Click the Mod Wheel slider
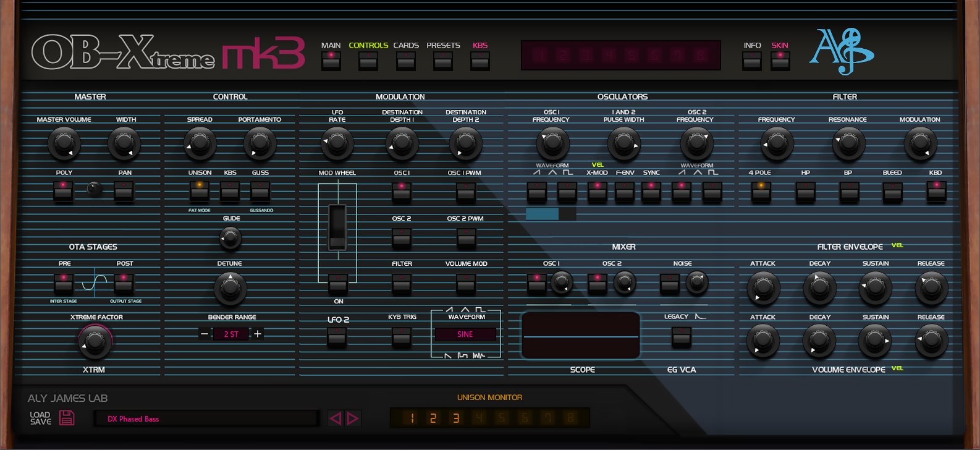 [337, 227]
